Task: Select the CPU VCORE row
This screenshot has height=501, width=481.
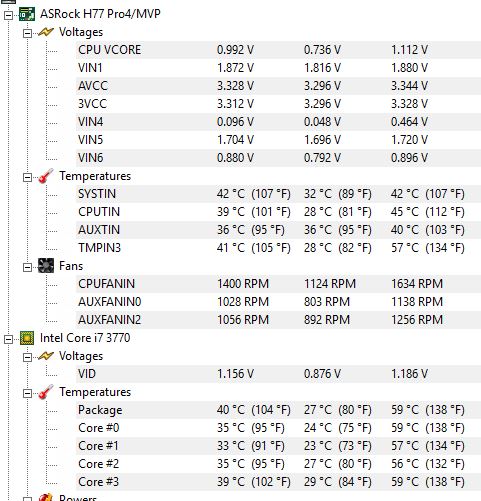Action: click(278, 50)
